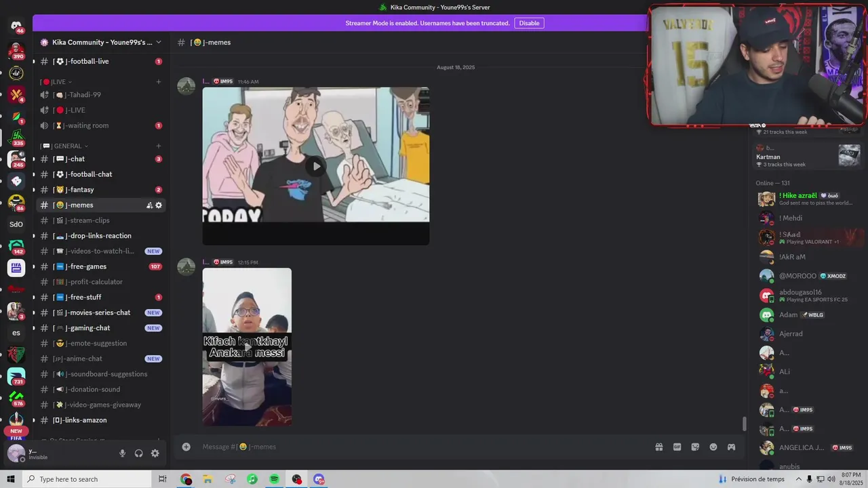
Task: Open the links-amazon channel
Action: [x=101, y=420]
